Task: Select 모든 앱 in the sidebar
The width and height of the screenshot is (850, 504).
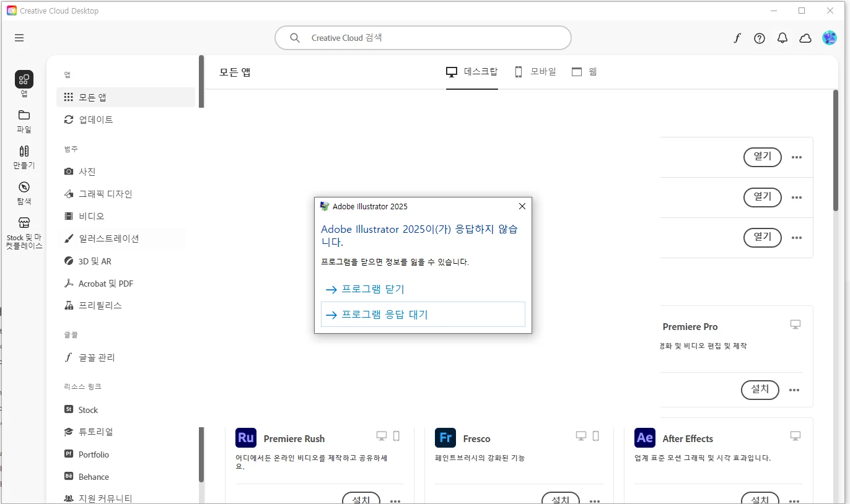Action: (x=126, y=97)
